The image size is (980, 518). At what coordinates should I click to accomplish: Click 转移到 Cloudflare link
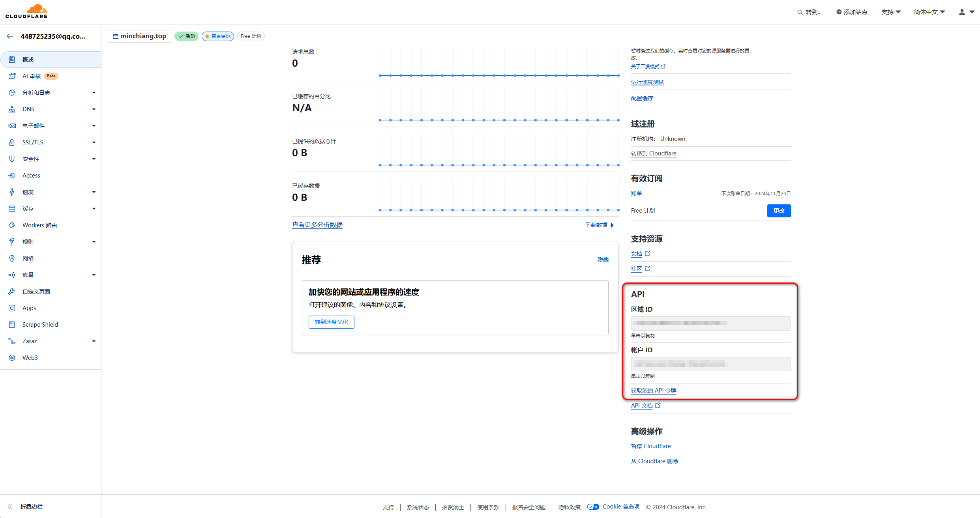pos(653,153)
